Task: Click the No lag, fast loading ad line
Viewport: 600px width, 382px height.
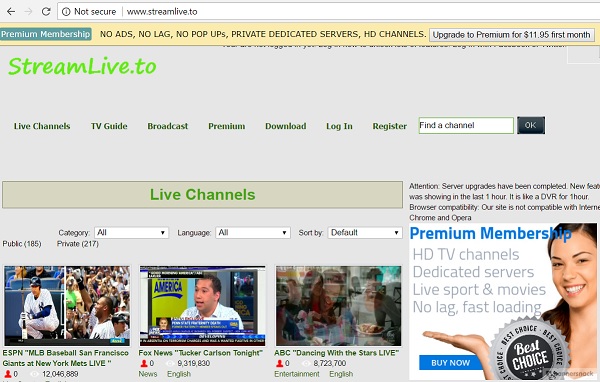Action: tap(477, 307)
